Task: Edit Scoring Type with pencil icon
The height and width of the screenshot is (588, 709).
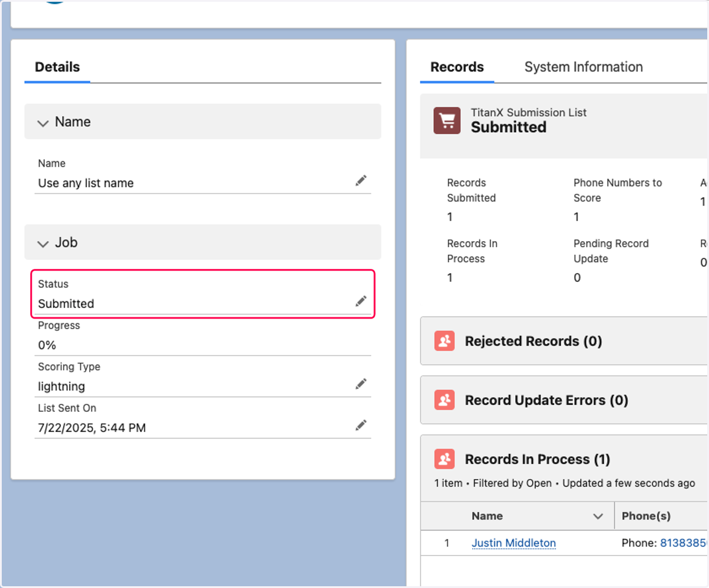Action: (x=361, y=384)
